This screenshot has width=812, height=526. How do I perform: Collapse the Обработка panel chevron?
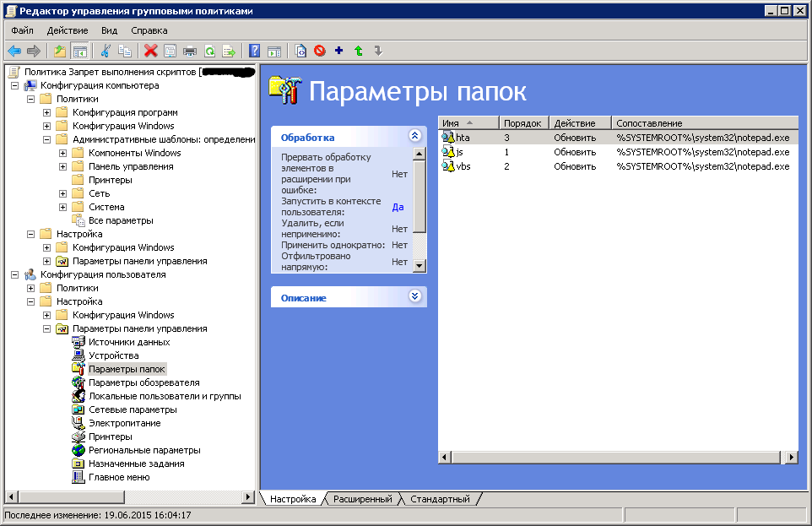[414, 135]
